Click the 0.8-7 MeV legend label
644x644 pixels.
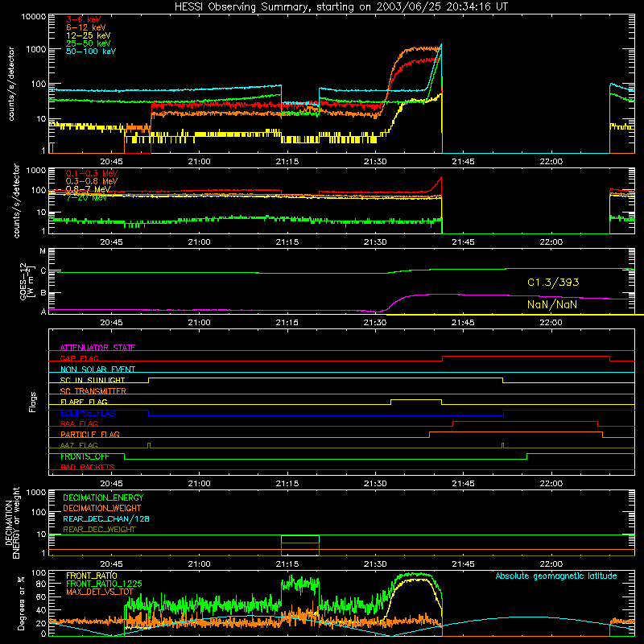pyautogui.click(x=88, y=189)
